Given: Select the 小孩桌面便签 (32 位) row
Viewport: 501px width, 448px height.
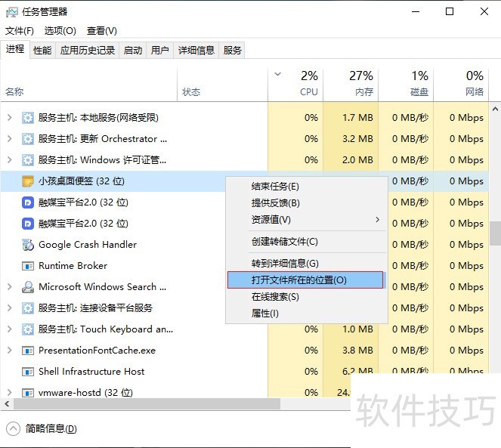Looking at the screenshot, I should coord(113,181).
